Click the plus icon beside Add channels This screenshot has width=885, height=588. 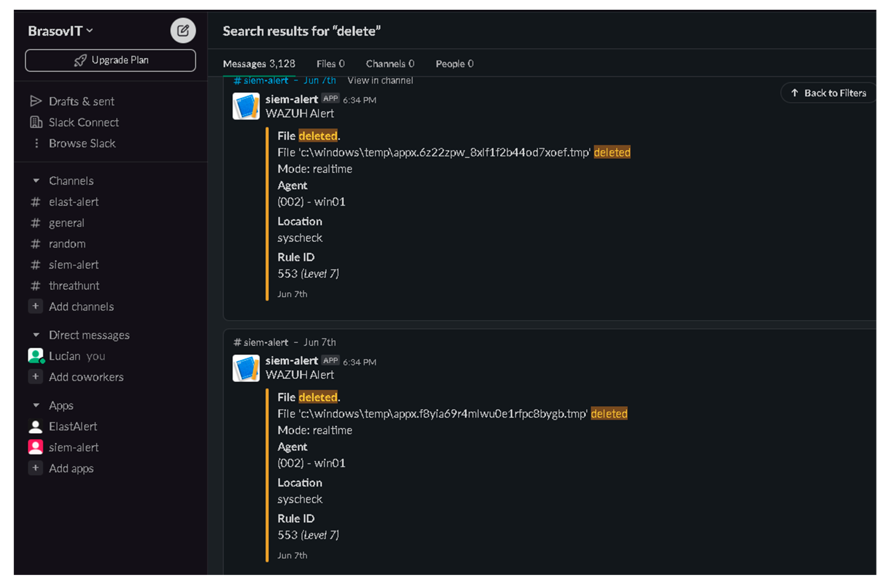point(35,306)
